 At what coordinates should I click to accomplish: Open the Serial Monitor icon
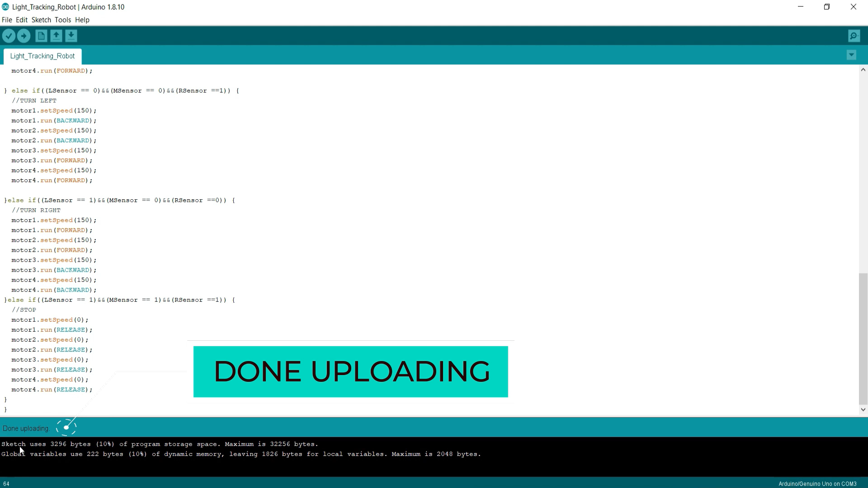click(x=854, y=36)
